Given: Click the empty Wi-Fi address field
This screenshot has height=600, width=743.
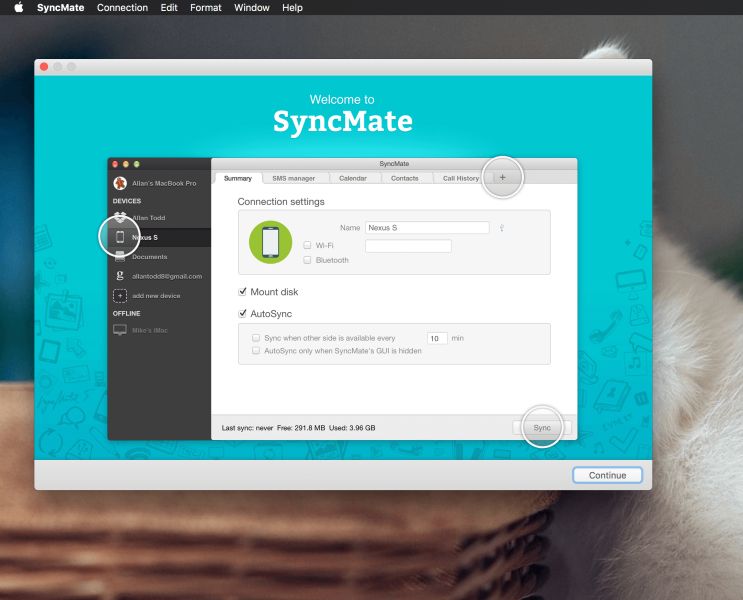Looking at the screenshot, I should click(x=408, y=245).
